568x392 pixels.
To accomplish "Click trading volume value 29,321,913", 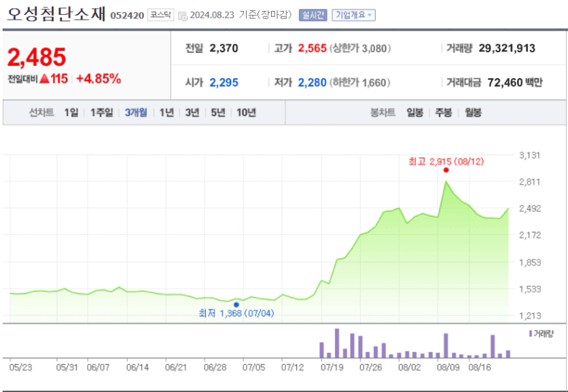I will coord(507,48).
